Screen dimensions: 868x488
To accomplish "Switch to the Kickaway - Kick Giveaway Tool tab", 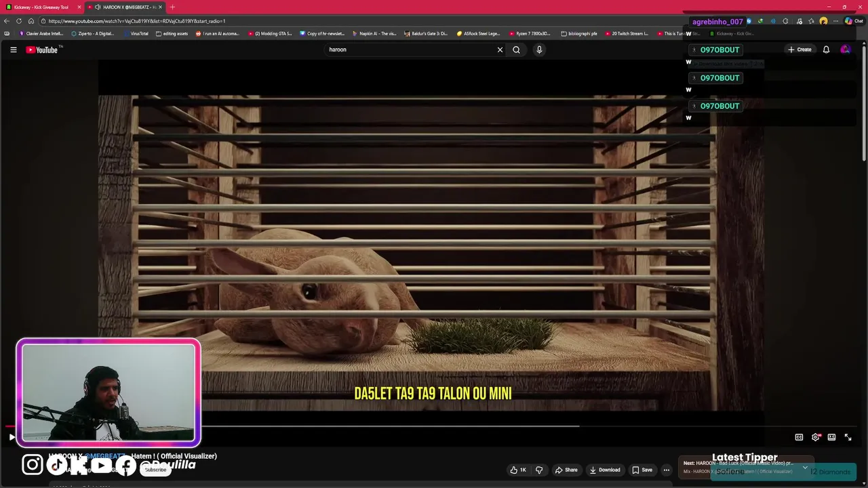I will 41,7.
